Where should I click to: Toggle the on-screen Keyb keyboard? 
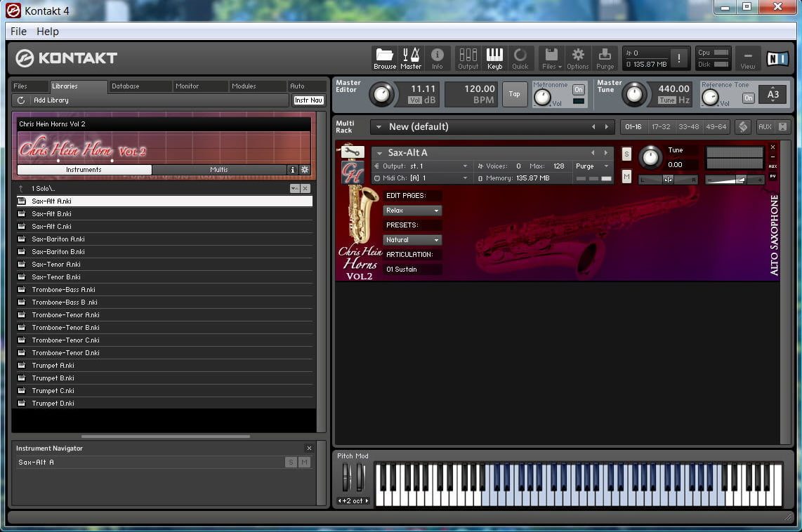pyautogui.click(x=494, y=59)
